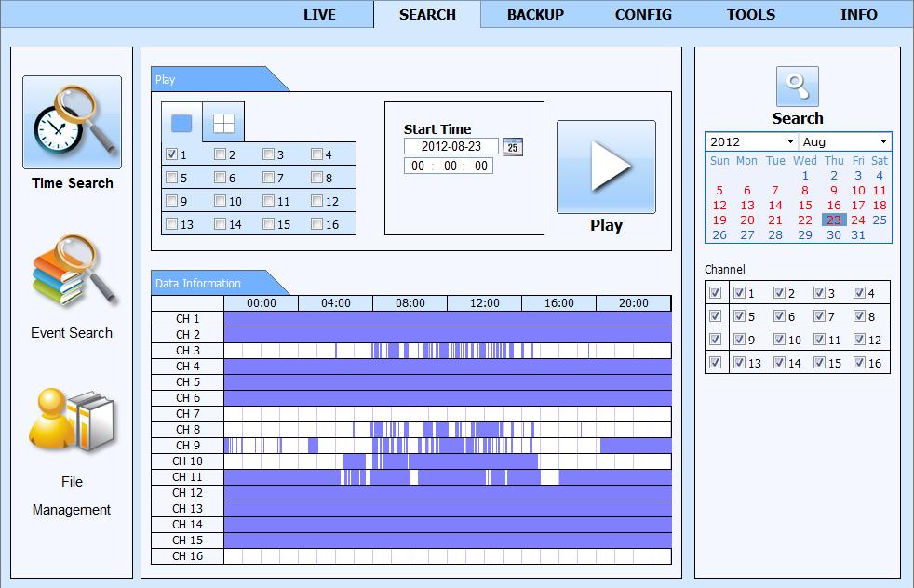
Task: Check Play channel 7 checkbox
Action: (x=268, y=177)
